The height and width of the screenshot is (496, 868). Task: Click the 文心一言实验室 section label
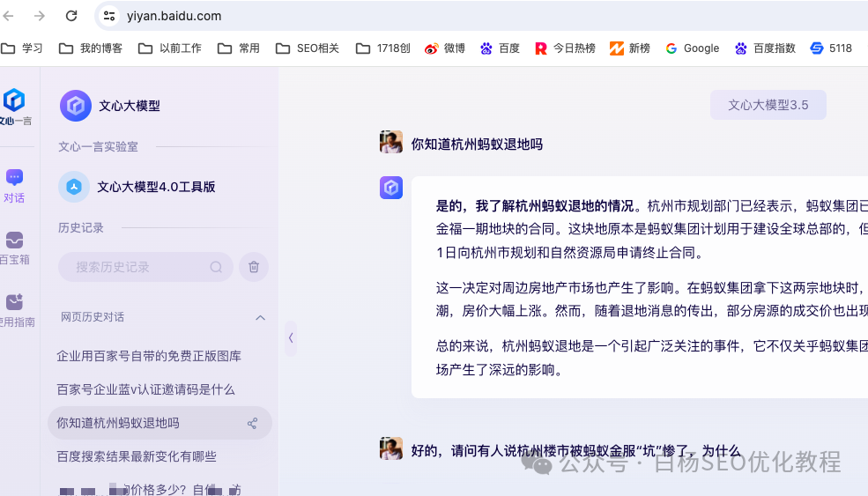(x=98, y=147)
